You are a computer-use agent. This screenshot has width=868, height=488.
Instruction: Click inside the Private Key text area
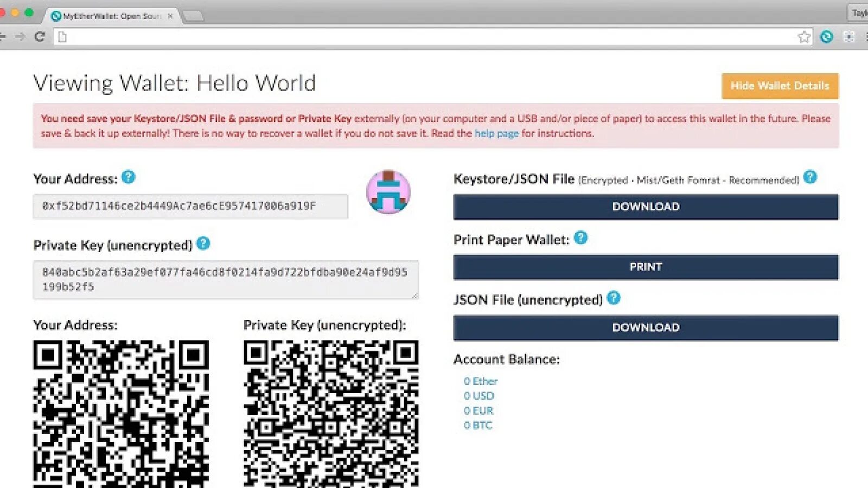[x=226, y=279]
